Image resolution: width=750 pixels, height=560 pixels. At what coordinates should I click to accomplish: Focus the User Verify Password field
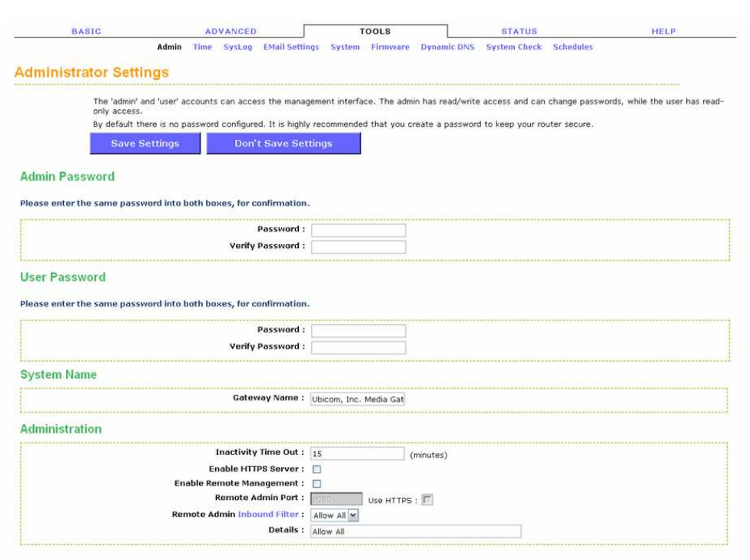point(358,347)
